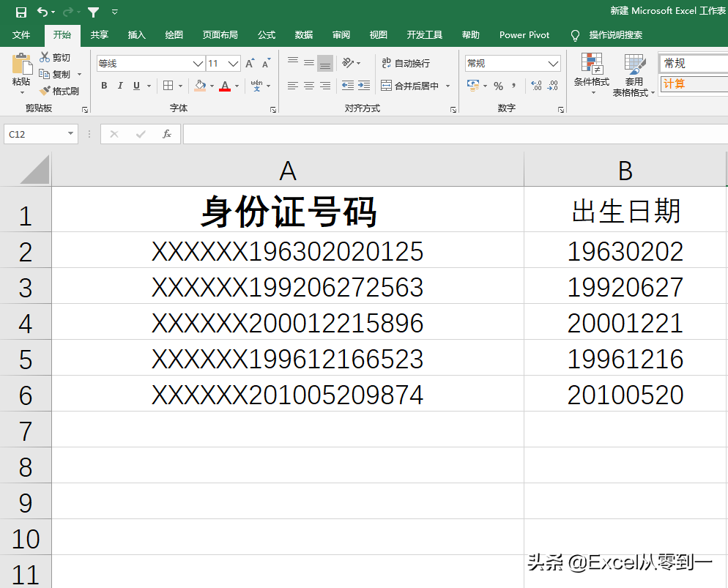Open font settings dialog launcher in 字体 group
This screenshot has width=728, height=588.
273,110
